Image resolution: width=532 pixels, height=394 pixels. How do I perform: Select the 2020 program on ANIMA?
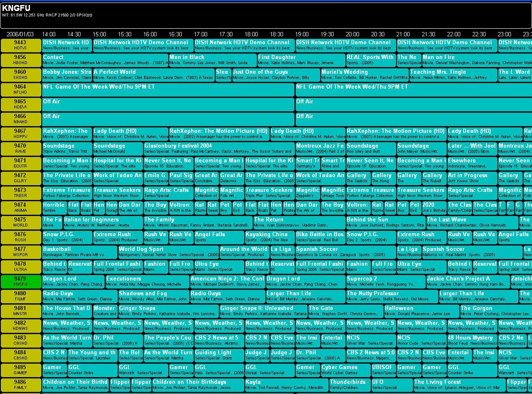coord(434,208)
